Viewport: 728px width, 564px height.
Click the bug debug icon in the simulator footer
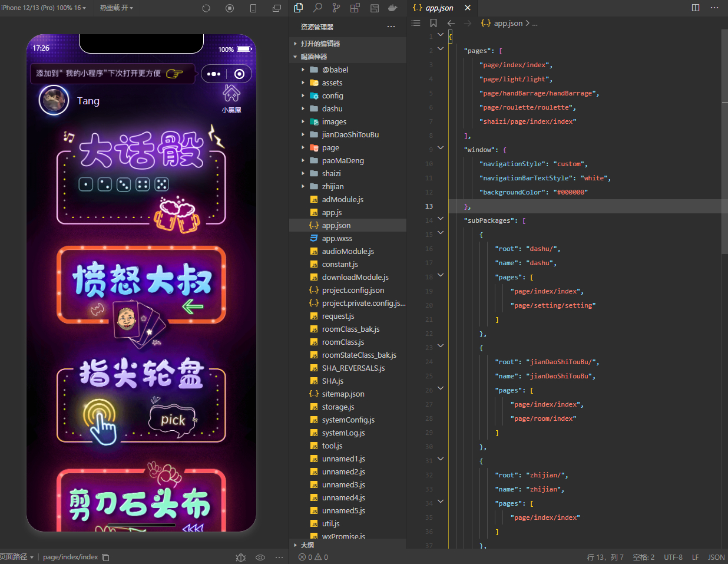click(240, 557)
